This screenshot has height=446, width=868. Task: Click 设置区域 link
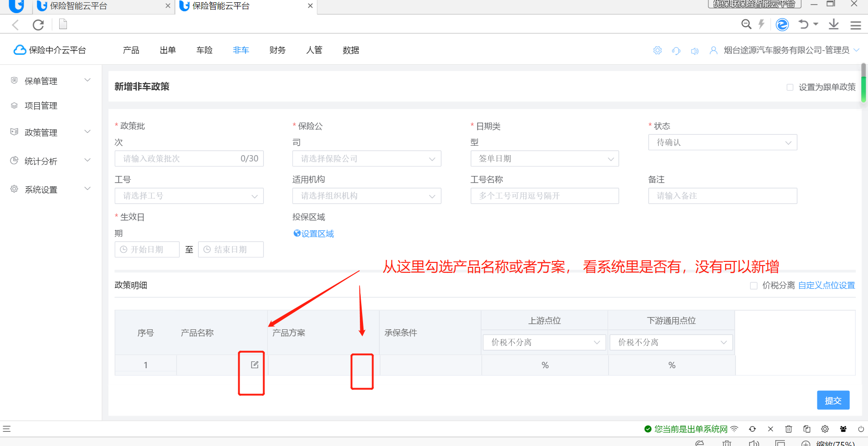(314, 234)
